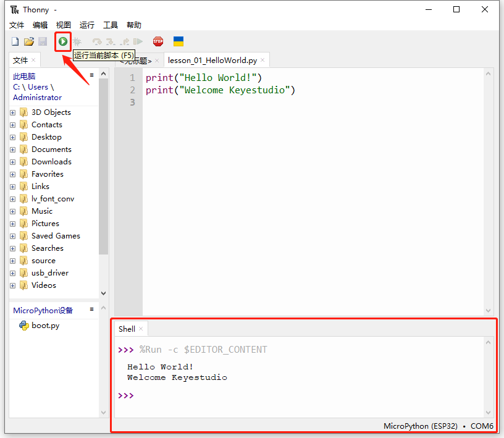The height and width of the screenshot is (438, 504).
Task: Expand the Favorites folder
Action: coord(12,174)
